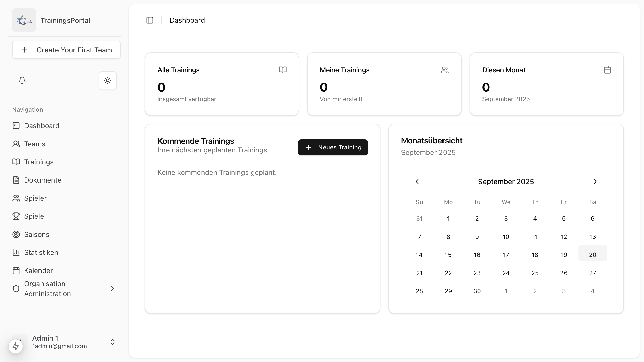Select day 6 in the calendar
The width and height of the screenshot is (644, 362).
pyautogui.click(x=593, y=218)
